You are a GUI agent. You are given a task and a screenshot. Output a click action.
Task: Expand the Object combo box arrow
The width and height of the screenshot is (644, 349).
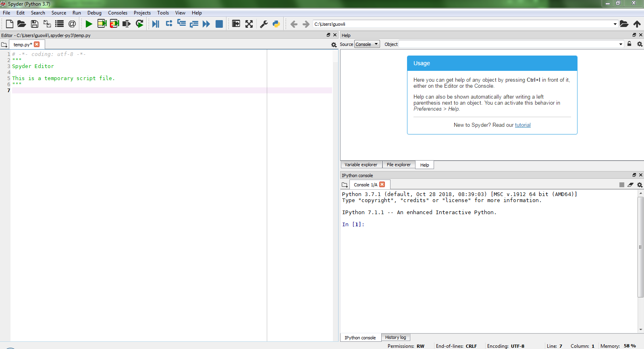click(x=621, y=44)
